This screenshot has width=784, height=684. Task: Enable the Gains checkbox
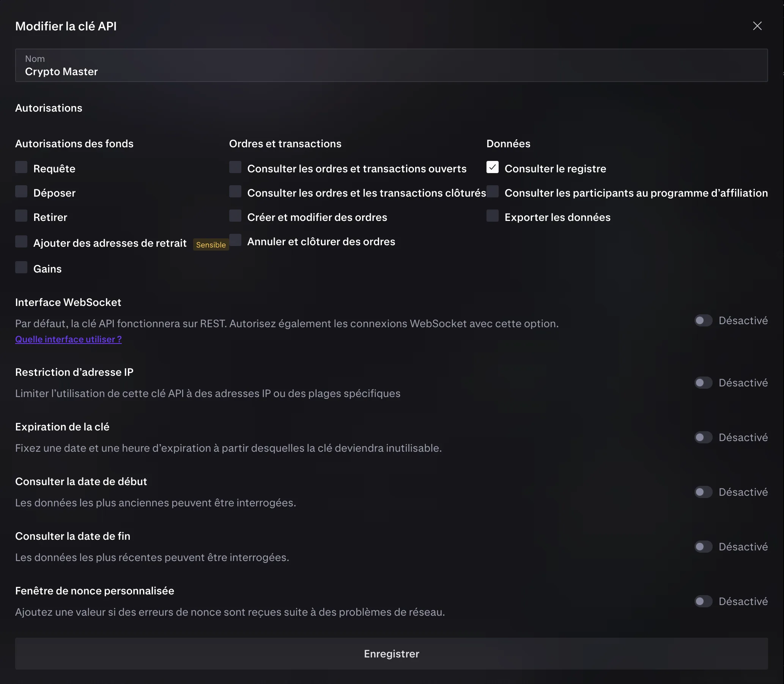(x=21, y=267)
